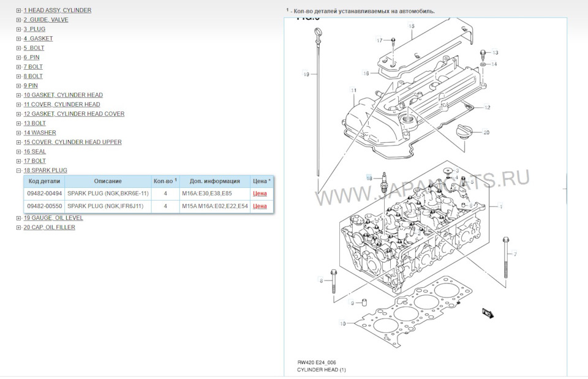Click the Доп. информация column header
Viewport: 588px width, 379px height.
point(215,181)
